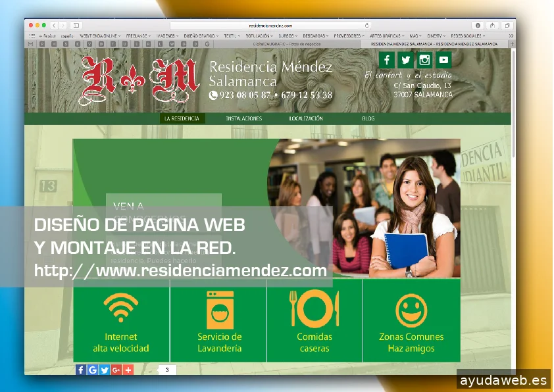Click the Instagram icon in the header
This screenshot has width=554, height=392.
[425, 61]
